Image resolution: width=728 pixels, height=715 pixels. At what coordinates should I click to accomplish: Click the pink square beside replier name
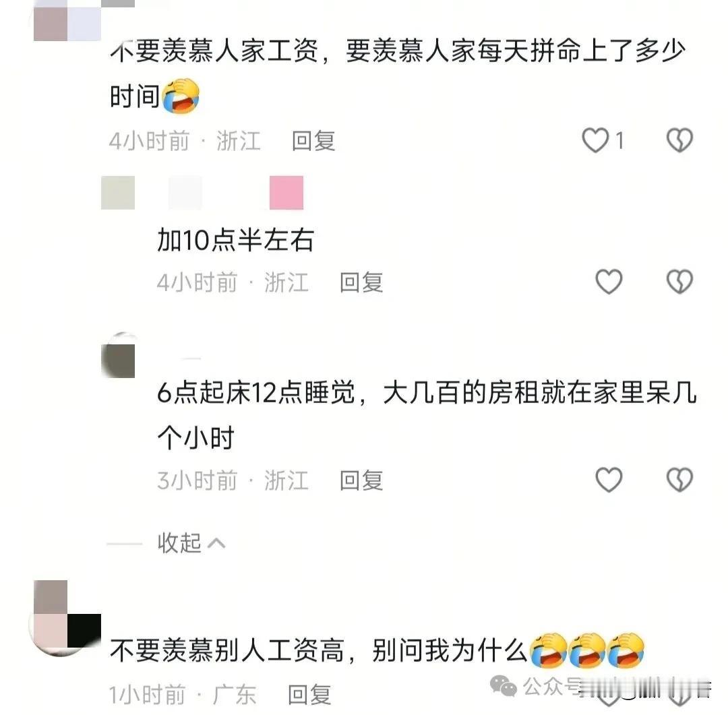286,193
